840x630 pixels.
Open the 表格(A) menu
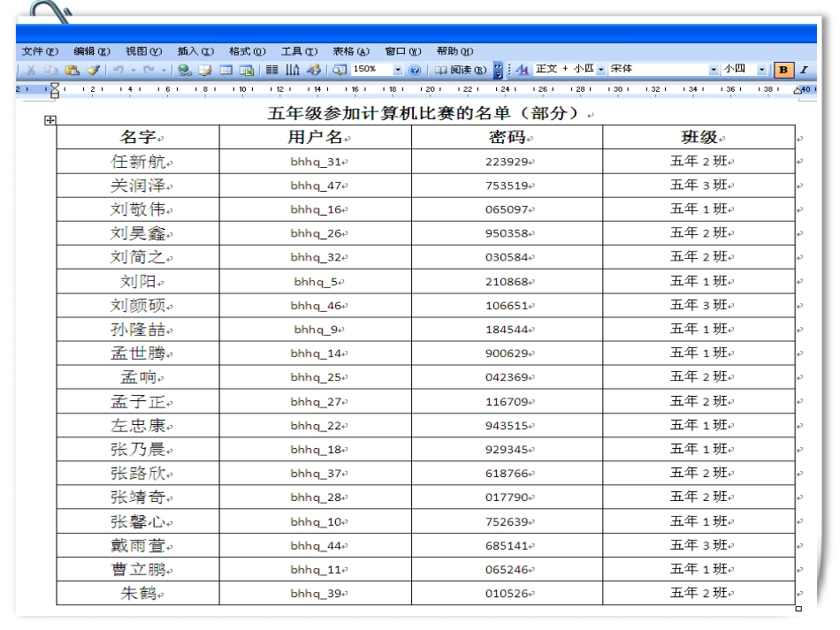351,51
